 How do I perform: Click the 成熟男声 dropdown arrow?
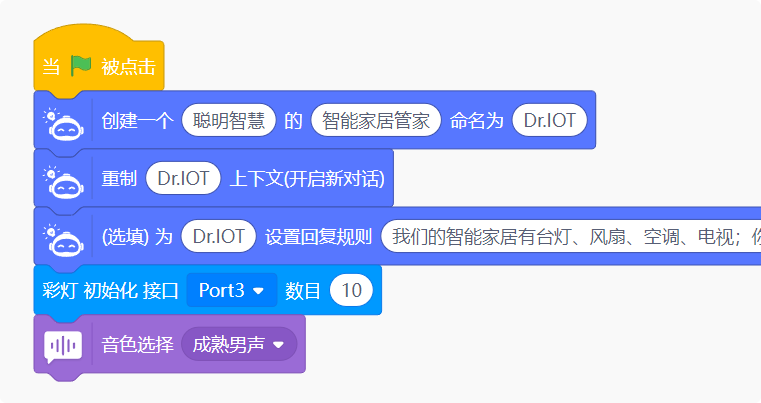(278, 345)
